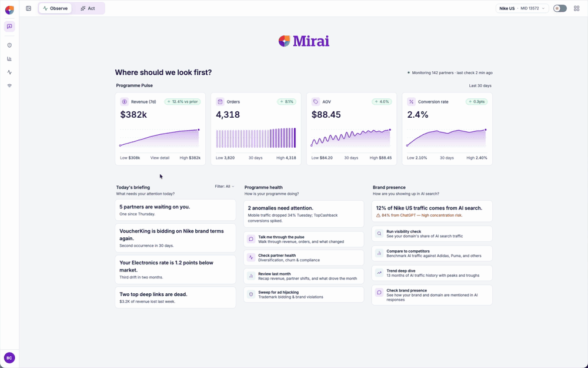Switch to the Act tab
This screenshot has height=368, width=588.
click(88, 8)
